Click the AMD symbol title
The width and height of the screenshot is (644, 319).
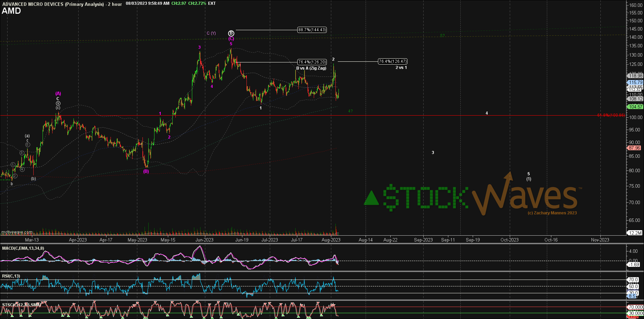click(x=11, y=11)
